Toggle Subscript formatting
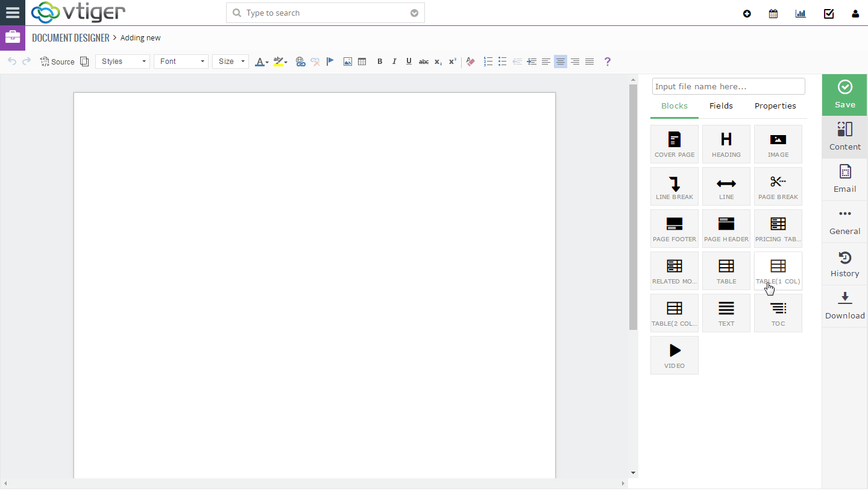Viewport: 868px width, 503px height. pyautogui.click(x=438, y=62)
